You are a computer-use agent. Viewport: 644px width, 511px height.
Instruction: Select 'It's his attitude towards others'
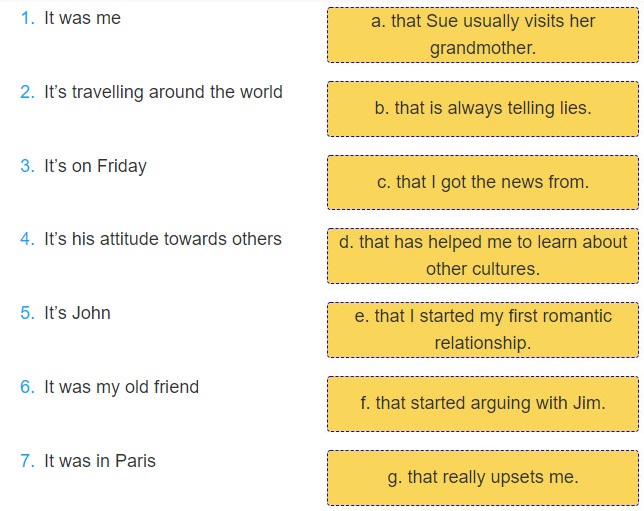[163, 239]
